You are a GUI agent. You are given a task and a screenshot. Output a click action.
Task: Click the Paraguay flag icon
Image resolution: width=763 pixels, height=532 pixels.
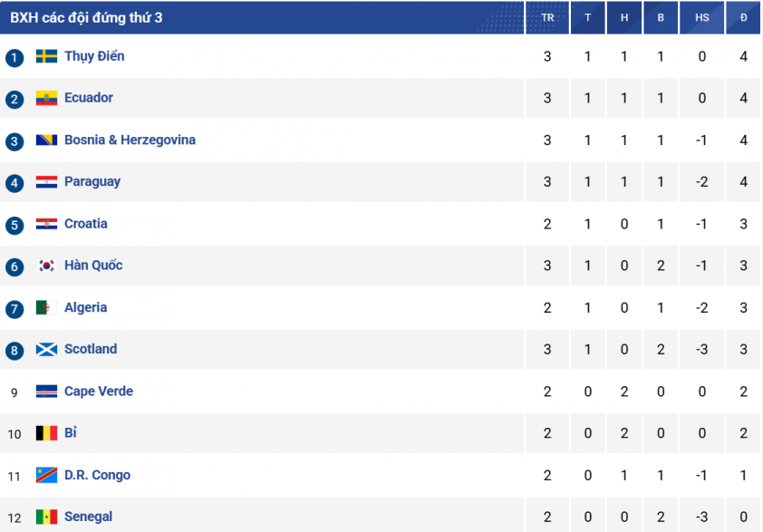(46, 182)
